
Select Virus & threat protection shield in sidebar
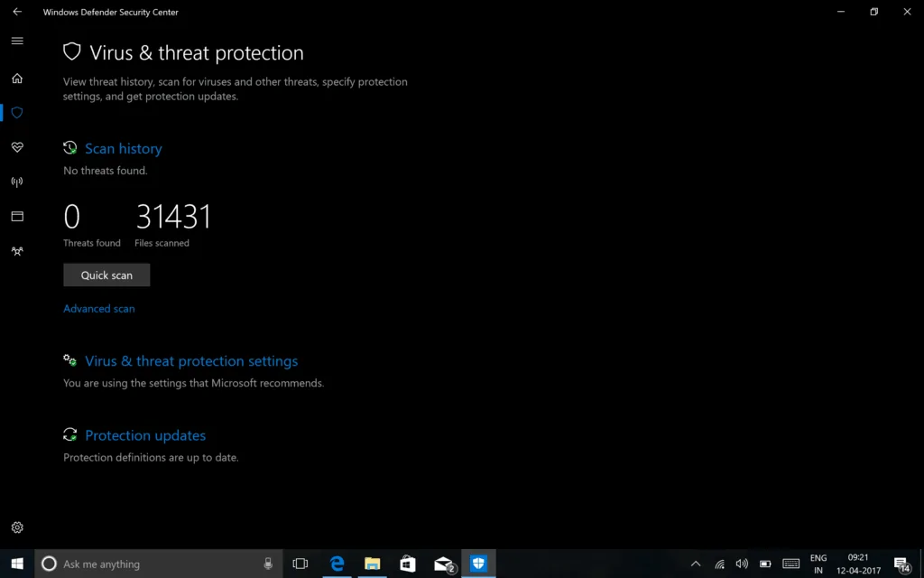click(x=17, y=113)
